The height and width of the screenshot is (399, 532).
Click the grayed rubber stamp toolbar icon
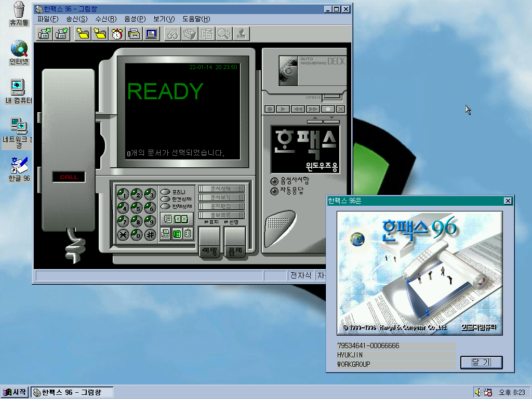241,34
